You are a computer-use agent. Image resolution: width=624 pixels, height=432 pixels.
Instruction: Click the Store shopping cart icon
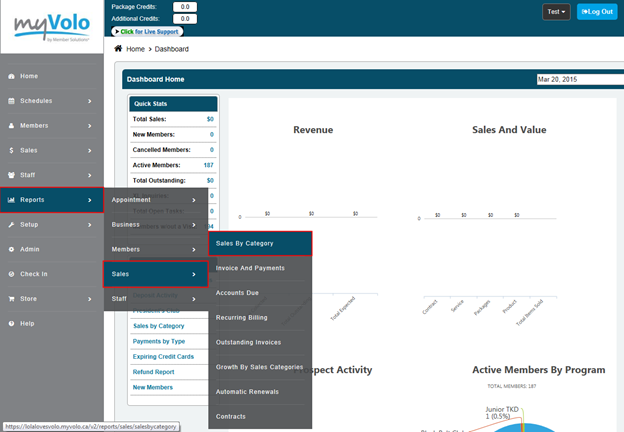11,299
